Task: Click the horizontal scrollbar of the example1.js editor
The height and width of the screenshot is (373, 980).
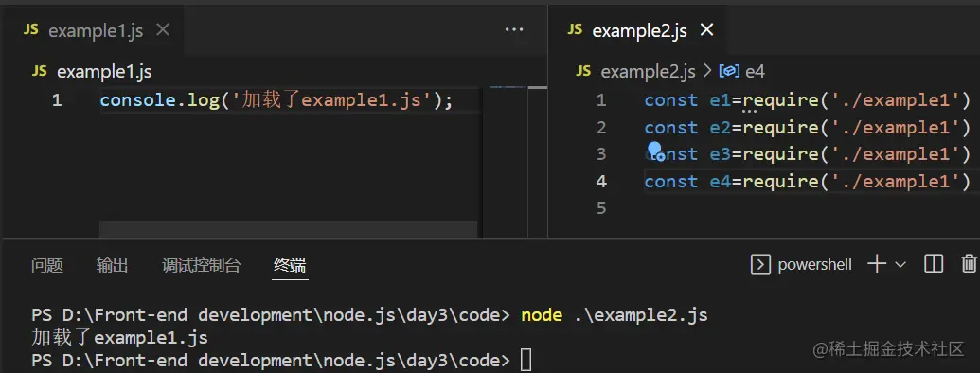Action: pyautogui.click(x=288, y=229)
